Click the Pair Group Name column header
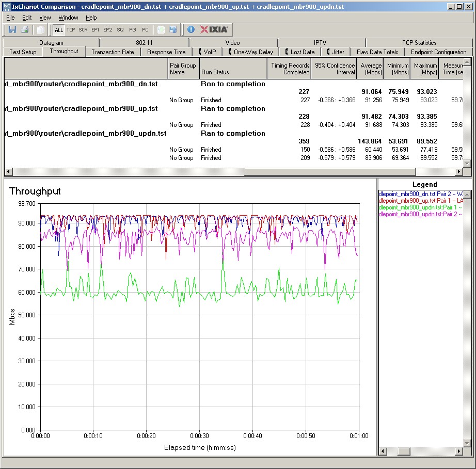The height and width of the screenshot is (469, 476). (183, 69)
